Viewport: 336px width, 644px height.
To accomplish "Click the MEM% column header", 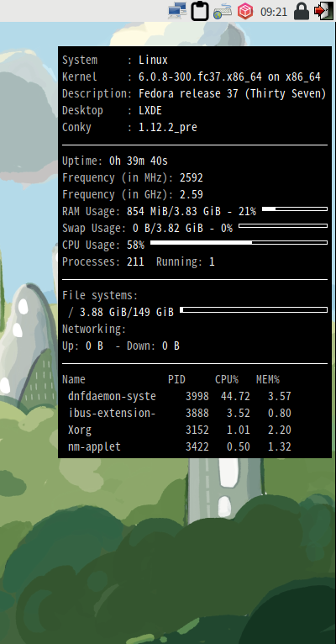I will pyautogui.click(x=268, y=379).
